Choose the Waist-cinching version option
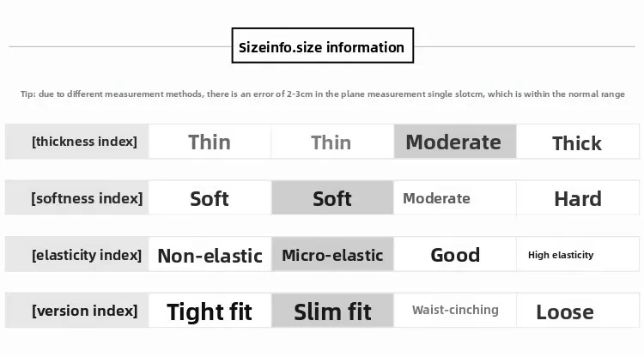 pos(454,310)
